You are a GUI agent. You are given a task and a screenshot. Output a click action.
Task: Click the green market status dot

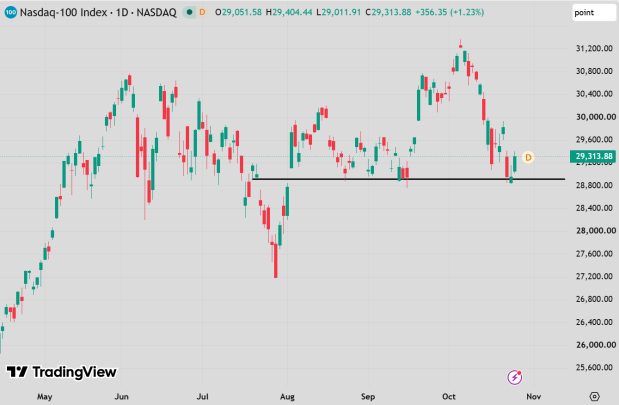189,12
